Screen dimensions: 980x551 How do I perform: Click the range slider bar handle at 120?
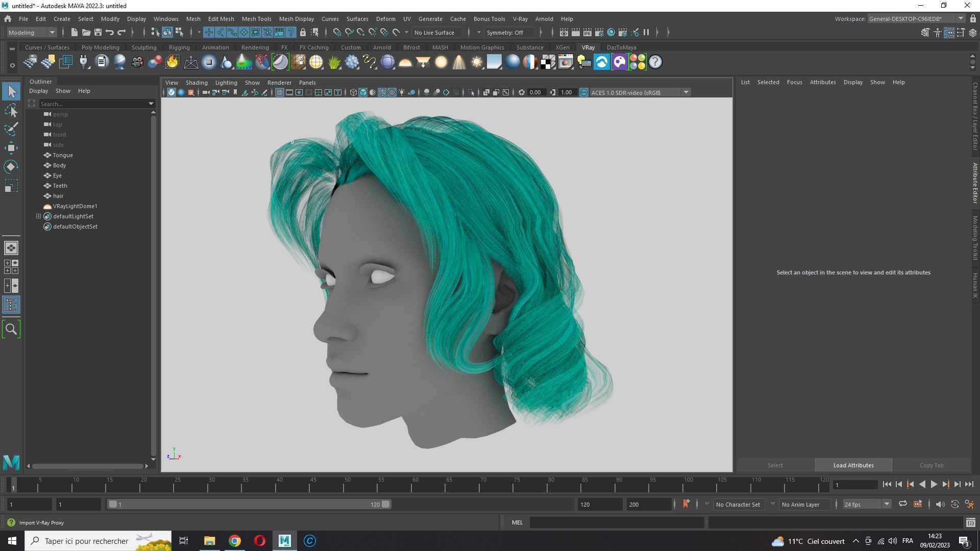(x=386, y=505)
